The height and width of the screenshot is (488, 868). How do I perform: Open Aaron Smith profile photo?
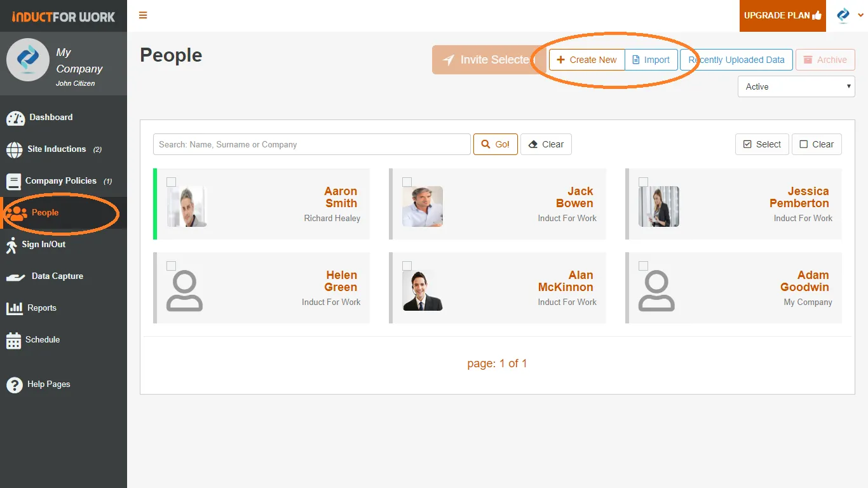tap(186, 207)
